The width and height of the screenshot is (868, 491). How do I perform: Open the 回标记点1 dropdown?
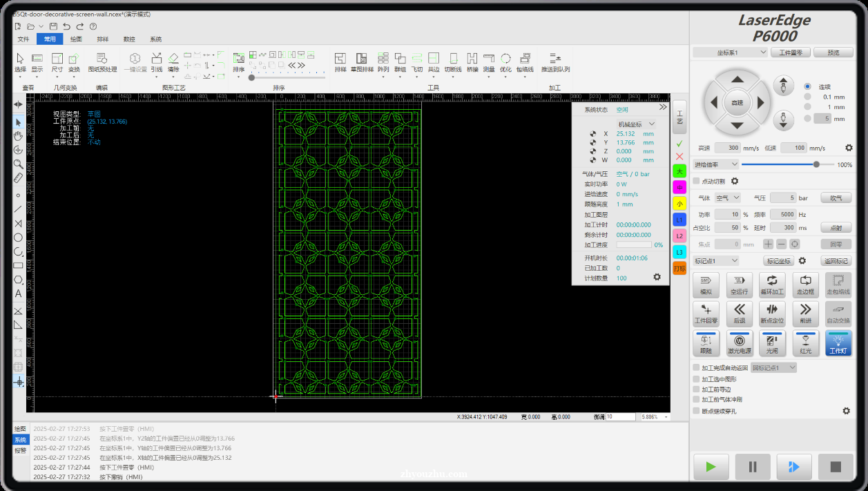pyautogui.click(x=773, y=368)
